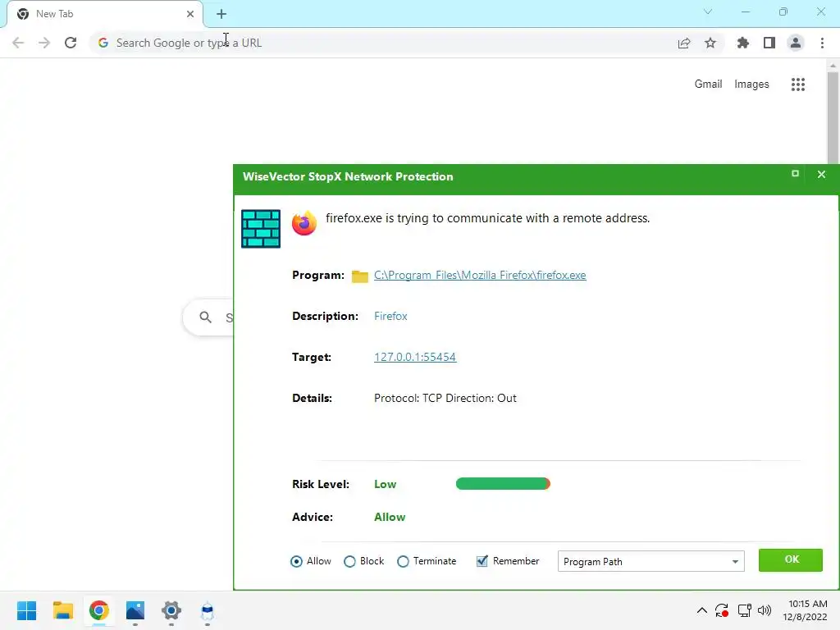Click the share this page icon
840x630 pixels.
684,43
